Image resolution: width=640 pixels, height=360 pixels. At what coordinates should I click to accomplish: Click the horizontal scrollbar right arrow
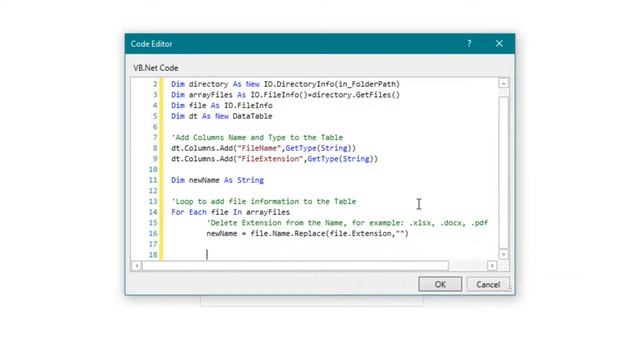(x=492, y=266)
